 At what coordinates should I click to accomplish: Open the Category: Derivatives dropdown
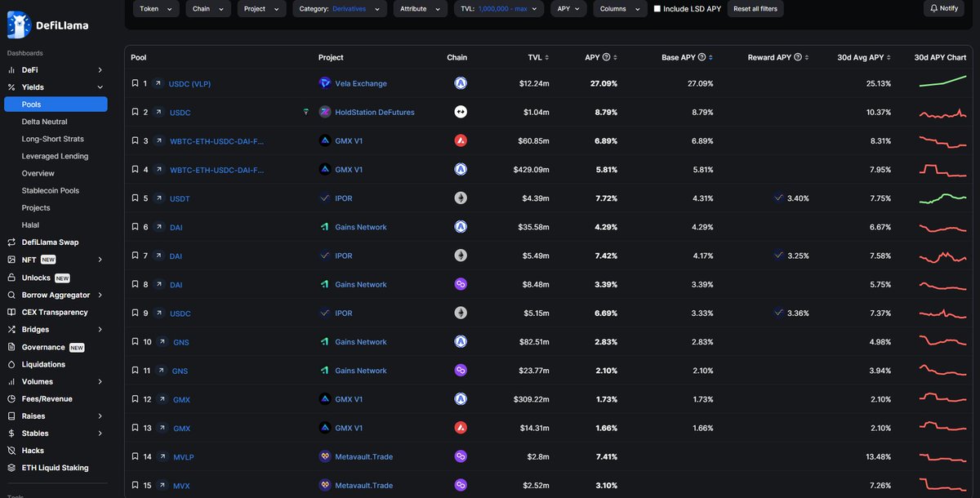[x=340, y=8]
